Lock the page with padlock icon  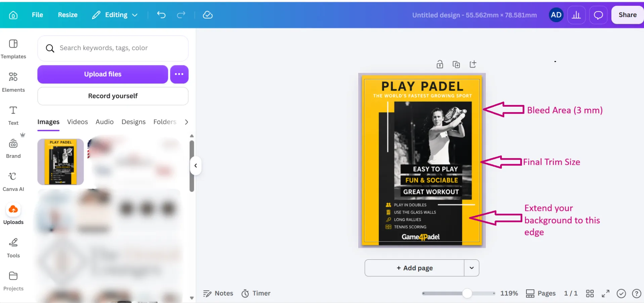[440, 64]
